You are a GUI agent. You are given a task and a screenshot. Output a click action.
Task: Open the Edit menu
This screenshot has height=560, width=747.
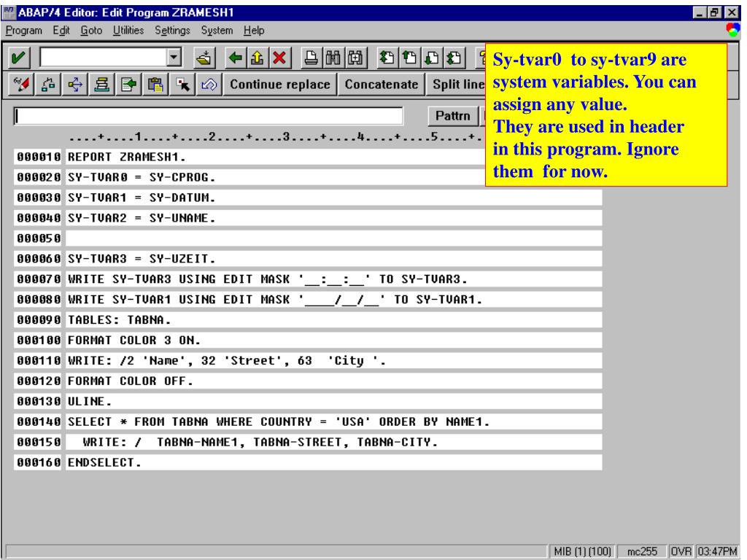(x=61, y=31)
